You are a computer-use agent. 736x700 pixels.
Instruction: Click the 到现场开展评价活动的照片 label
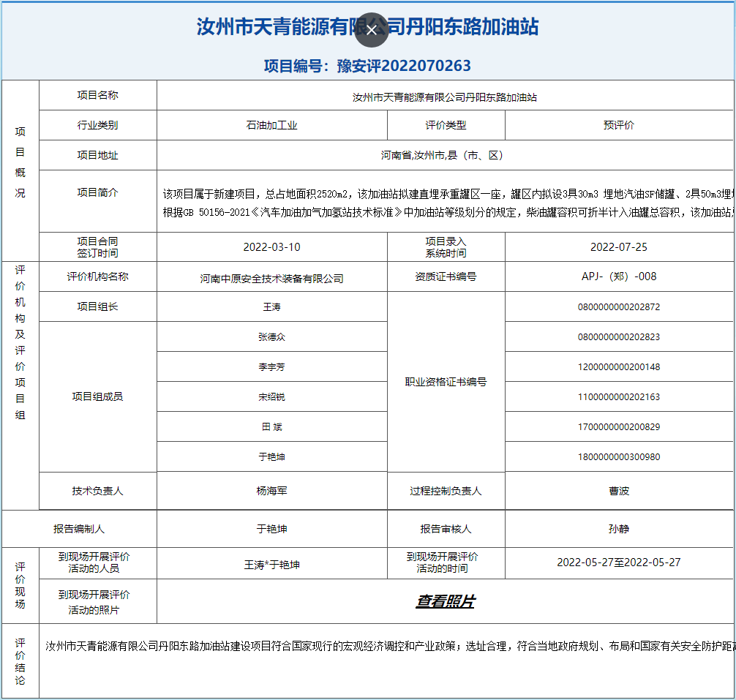[94, 603]
